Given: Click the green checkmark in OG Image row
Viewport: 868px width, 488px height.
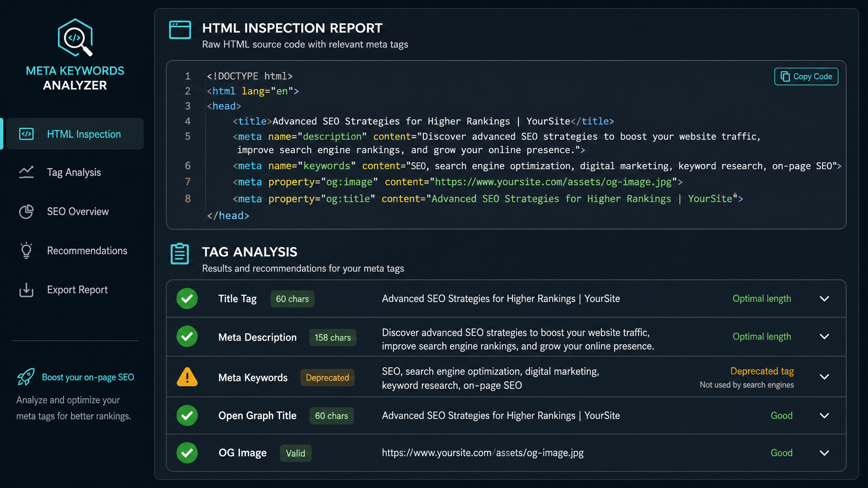Looking at the screenshot, I should point(187,453).
